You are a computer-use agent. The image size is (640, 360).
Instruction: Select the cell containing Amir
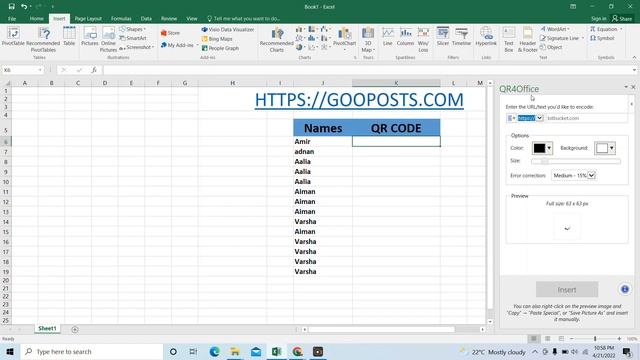coord(322,142)
